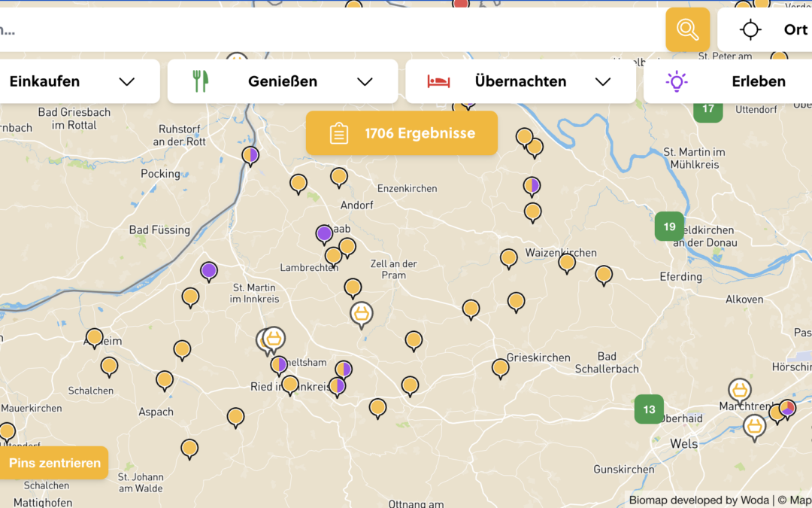Expand the Übernachten dropdown chevron
Viewport: 812px width, 508px height.
tap(603, 81)
